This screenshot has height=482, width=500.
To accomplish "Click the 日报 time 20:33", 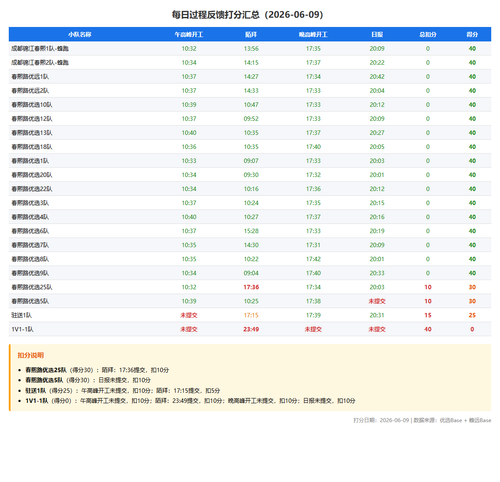I will [x=377, y=273].
